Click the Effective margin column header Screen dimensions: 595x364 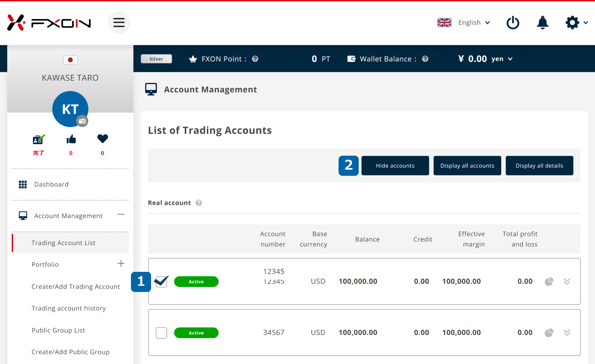(471, 239)
